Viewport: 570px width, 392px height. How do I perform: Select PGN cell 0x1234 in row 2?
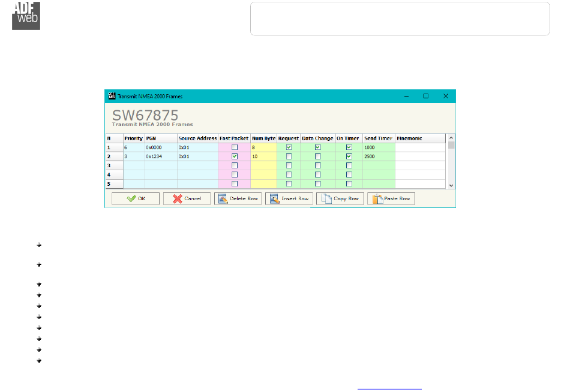coord(161,156)
